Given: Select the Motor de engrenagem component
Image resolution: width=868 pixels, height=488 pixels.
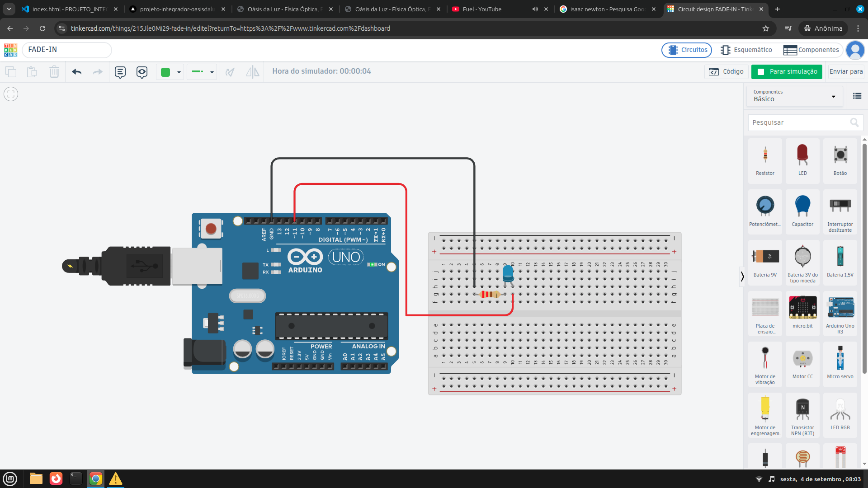Looking at the screenshot, I should (765, 415).
